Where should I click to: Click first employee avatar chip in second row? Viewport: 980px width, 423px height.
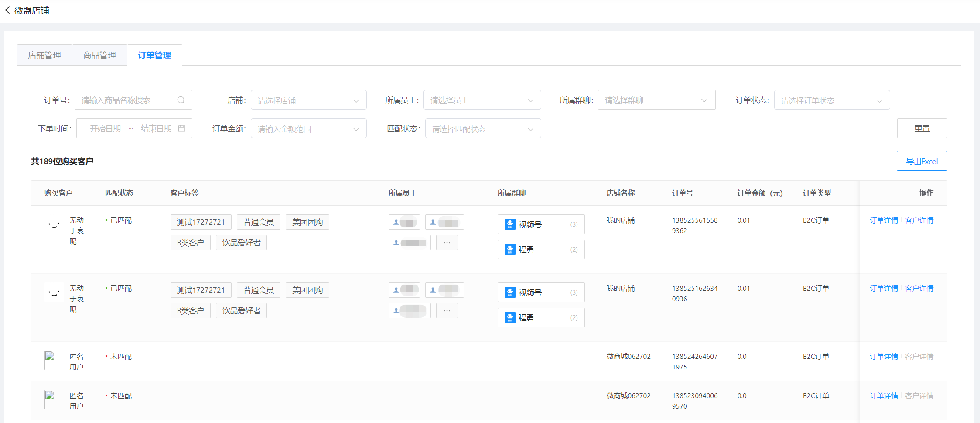click(404, 290)
